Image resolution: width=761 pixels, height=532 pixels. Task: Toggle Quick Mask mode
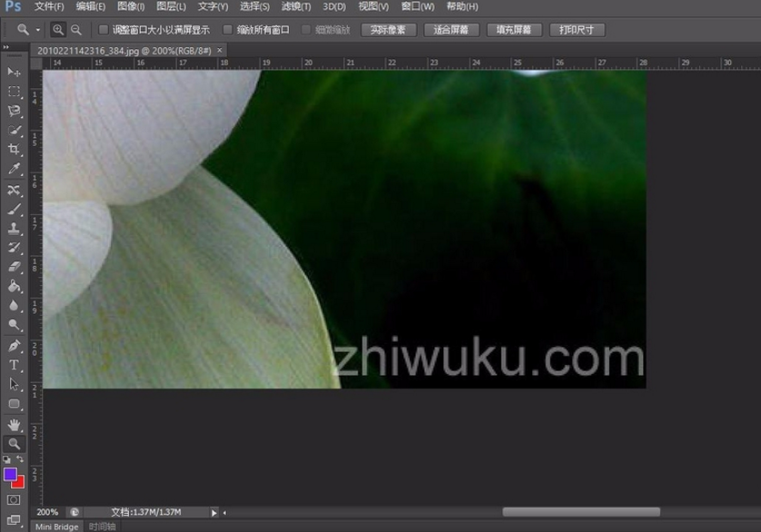click(14, 500)
